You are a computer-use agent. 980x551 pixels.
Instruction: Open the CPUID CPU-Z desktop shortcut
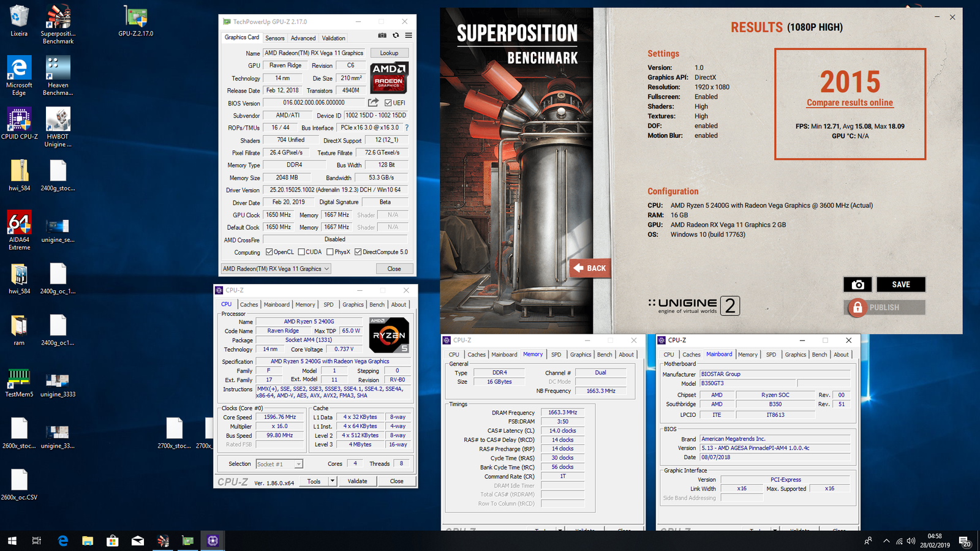coord(19,124)
